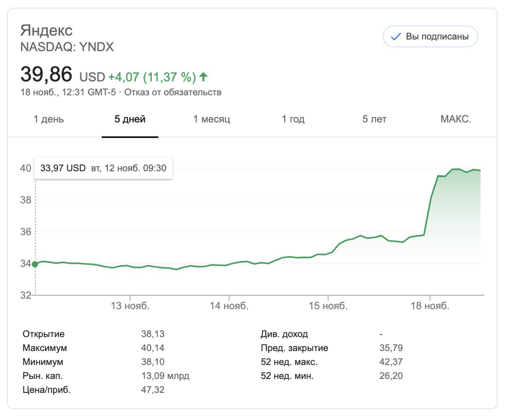Click the "36" y-axis label
The image size is (510, 420).
coord(25,232)
